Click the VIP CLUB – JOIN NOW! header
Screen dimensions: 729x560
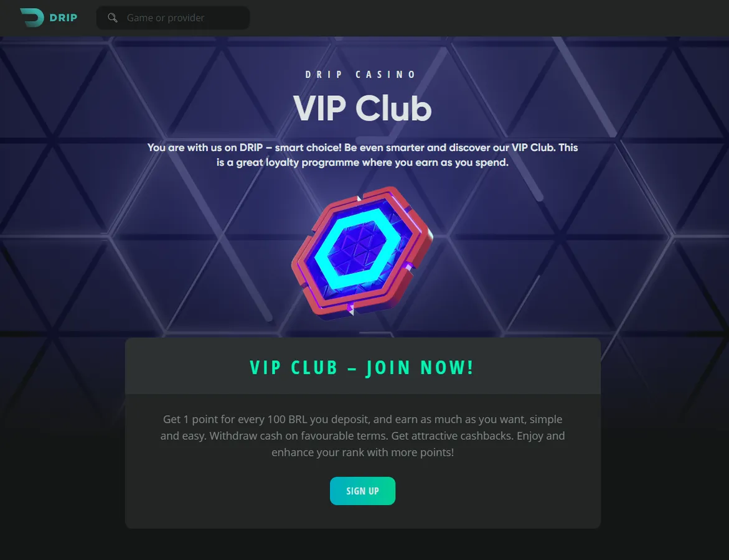(362, 367)
